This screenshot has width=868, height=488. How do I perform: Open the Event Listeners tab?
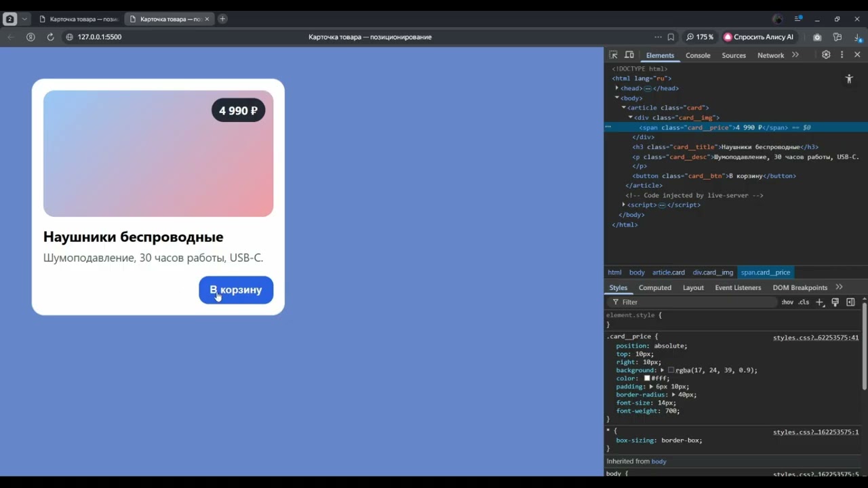point(738,287)
